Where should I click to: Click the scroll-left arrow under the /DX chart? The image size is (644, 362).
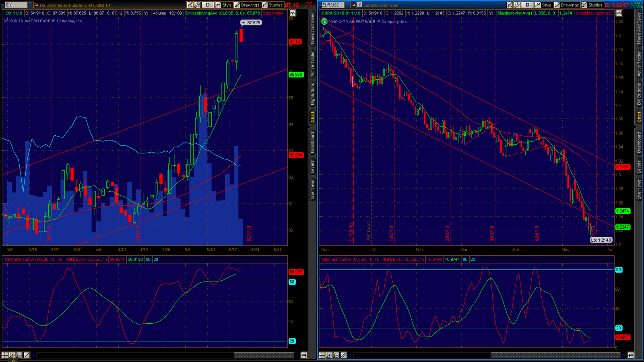(33, 355)
